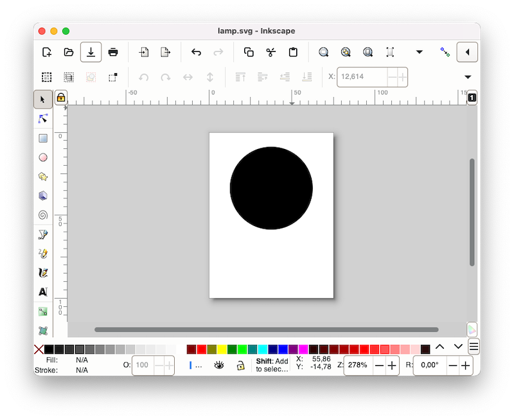514x420 pixels.
Task: Open an existing document
Action: (x=69, y=52)
